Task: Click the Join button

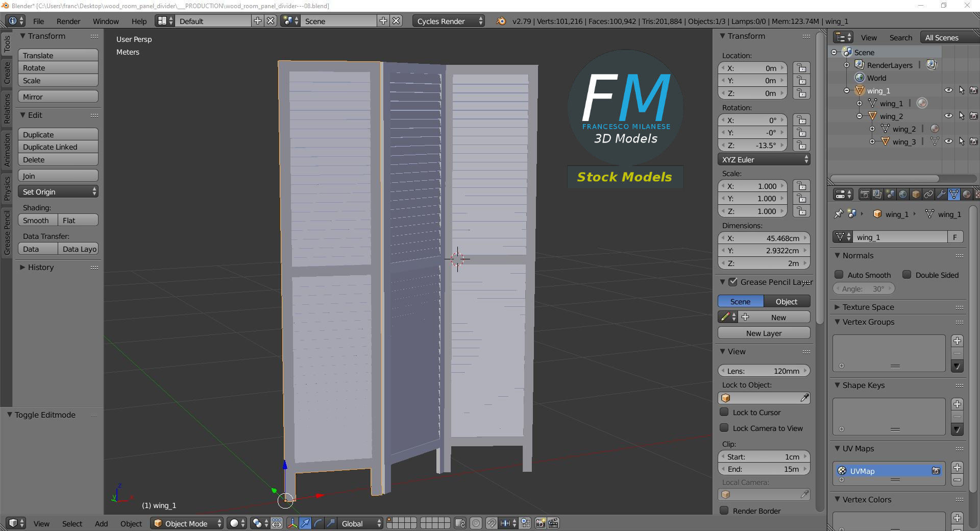Action: pyautogui.click(x=58, y=176)
